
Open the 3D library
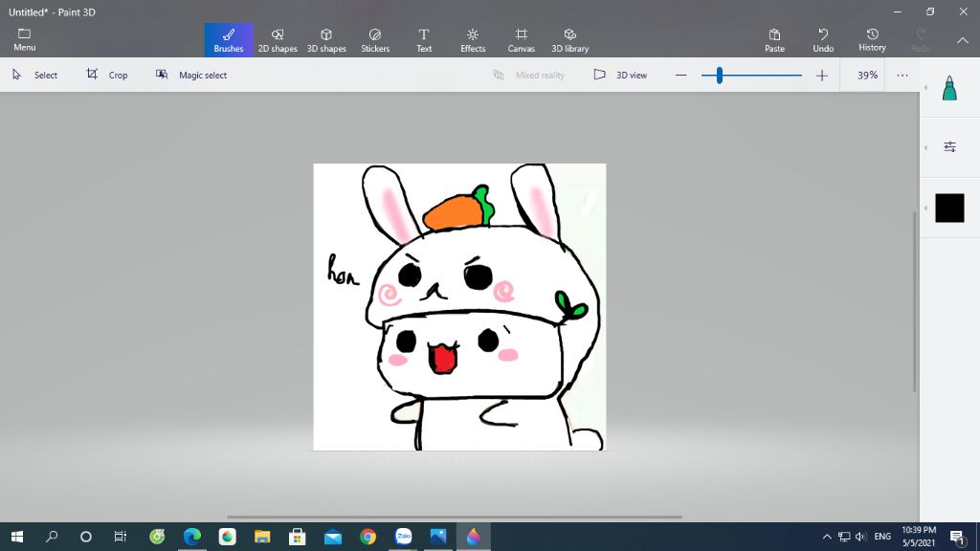tap(570, 40)
